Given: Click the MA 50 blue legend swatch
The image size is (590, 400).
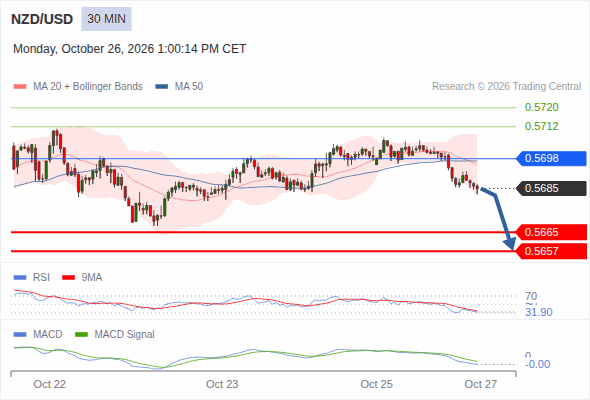Looking at the screenshot, I should click(162, 87).
